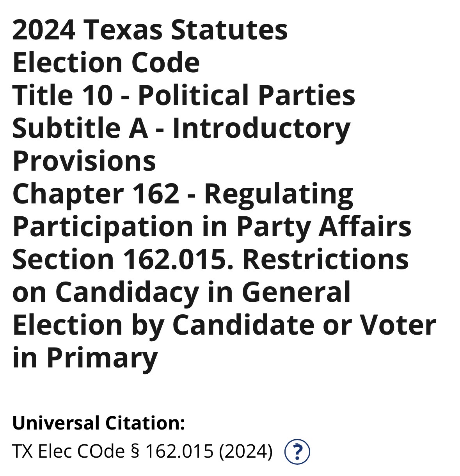Click the Universal Citation help question mark icon

pos(297,452)
